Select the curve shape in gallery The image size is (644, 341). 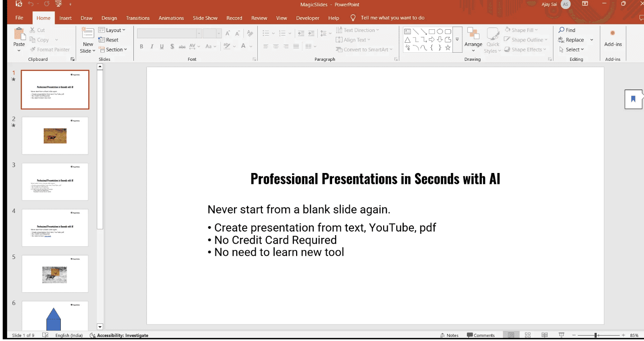(424, 48)
